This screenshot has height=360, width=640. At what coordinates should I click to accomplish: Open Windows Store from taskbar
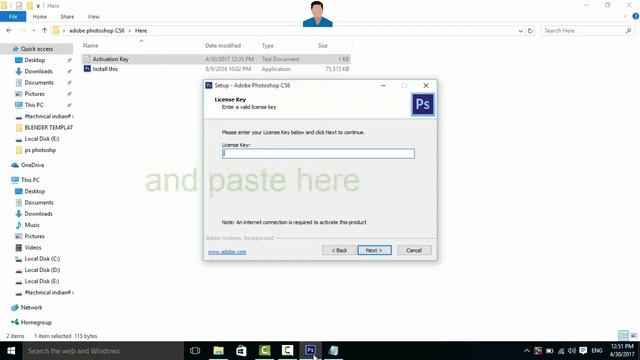pyautogui.click(x=241, y=351)
